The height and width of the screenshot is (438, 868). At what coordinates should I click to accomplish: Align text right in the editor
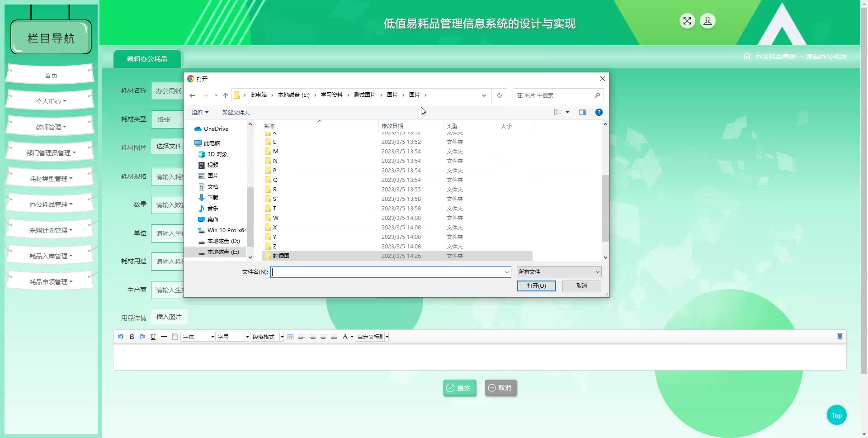pyautogui.click(x=312, y=337)
